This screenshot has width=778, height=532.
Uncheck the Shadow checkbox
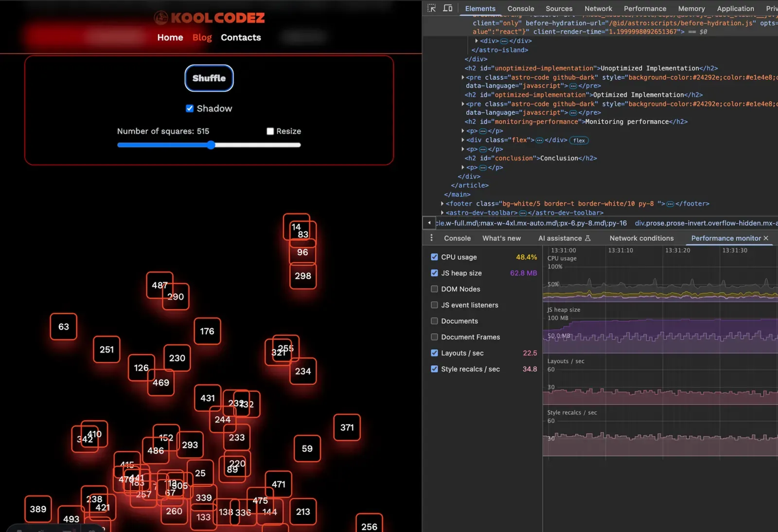pos(190,108)
